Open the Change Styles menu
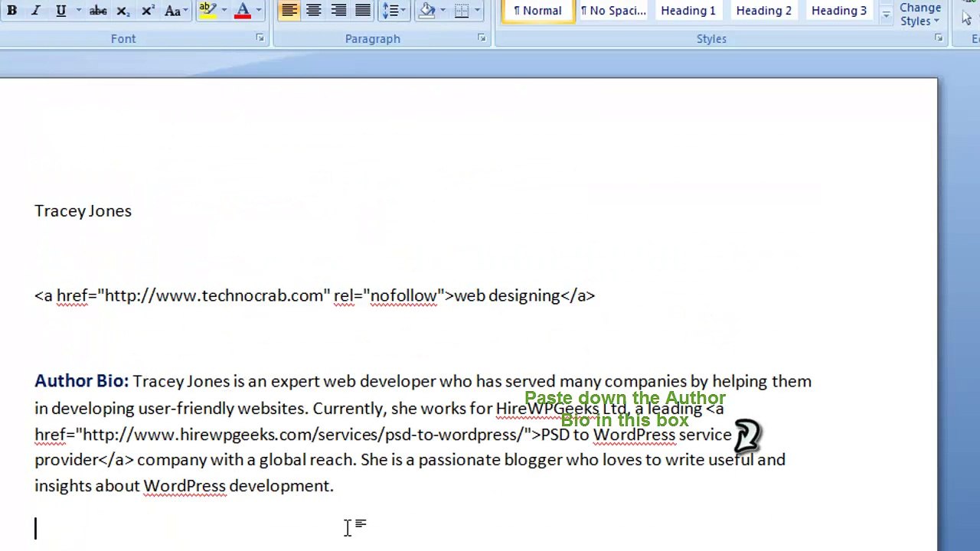The width and height of the screenshot is (980, 551). pos(920,15)
